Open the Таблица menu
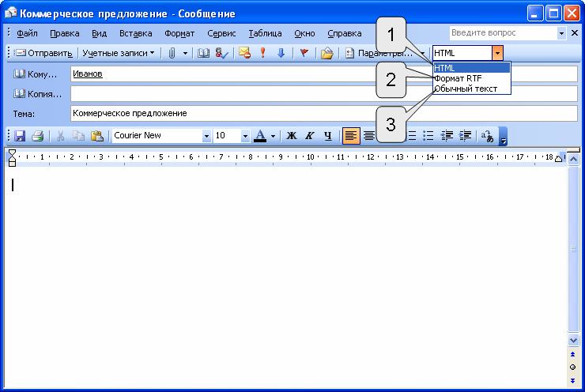 click(x=266, y=33)
